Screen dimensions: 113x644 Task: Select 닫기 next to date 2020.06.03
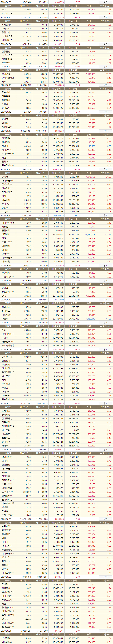106,519
